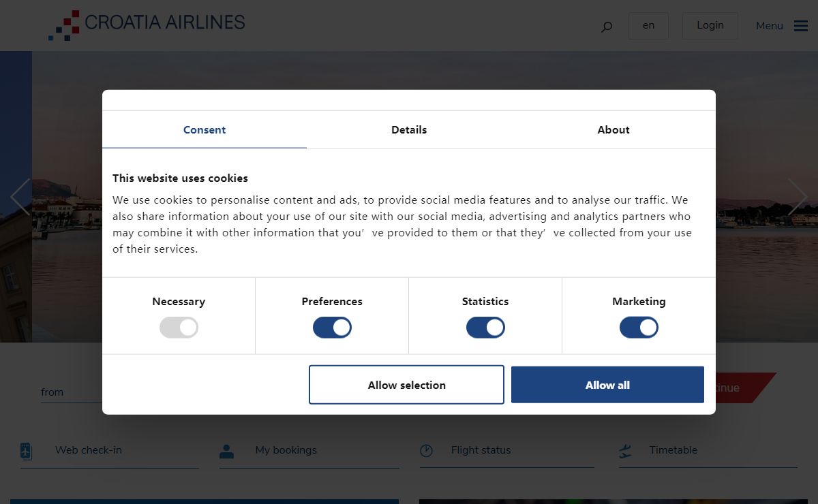Select the Consent tab

point(204,129)
